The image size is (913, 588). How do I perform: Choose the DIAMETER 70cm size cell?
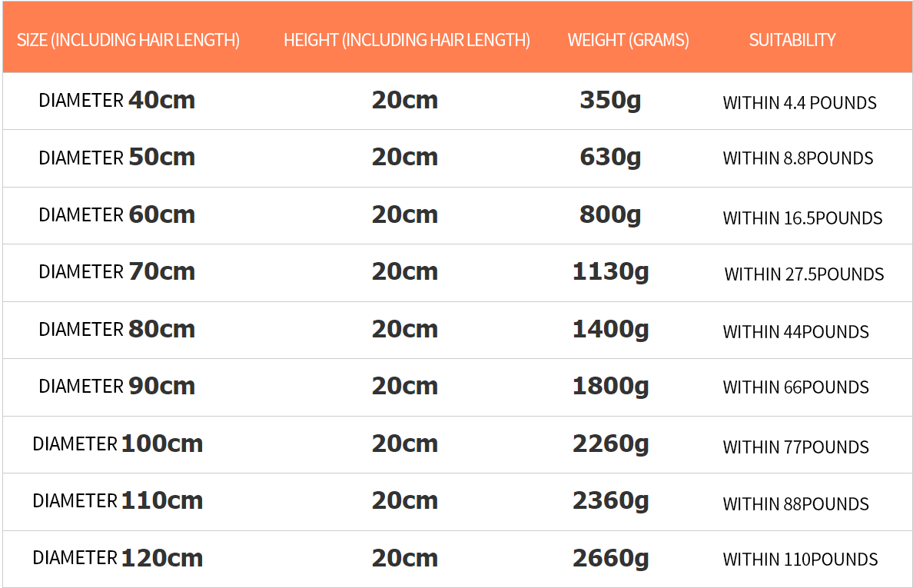click(x=117, y=271)
